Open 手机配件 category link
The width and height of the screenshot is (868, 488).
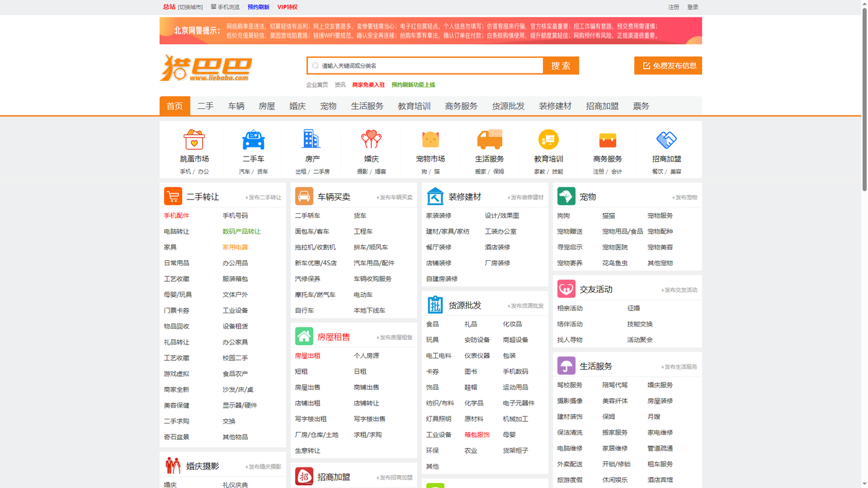(x=177, y=216)
